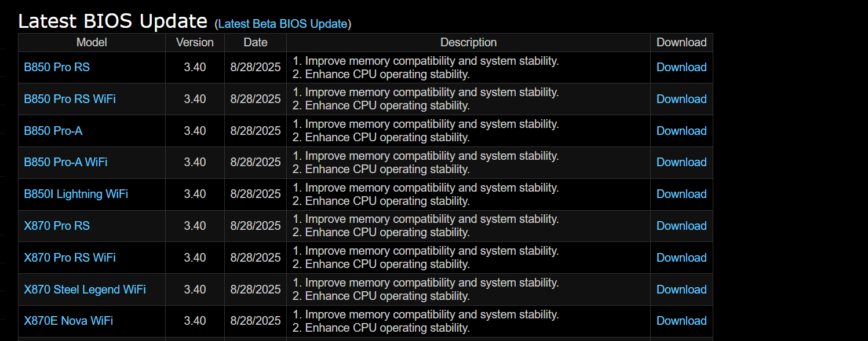Viewport: 868px width, 341px height.
Task: Download BIOS for B850I Lightning WiFi
Action: pos(681,194)
